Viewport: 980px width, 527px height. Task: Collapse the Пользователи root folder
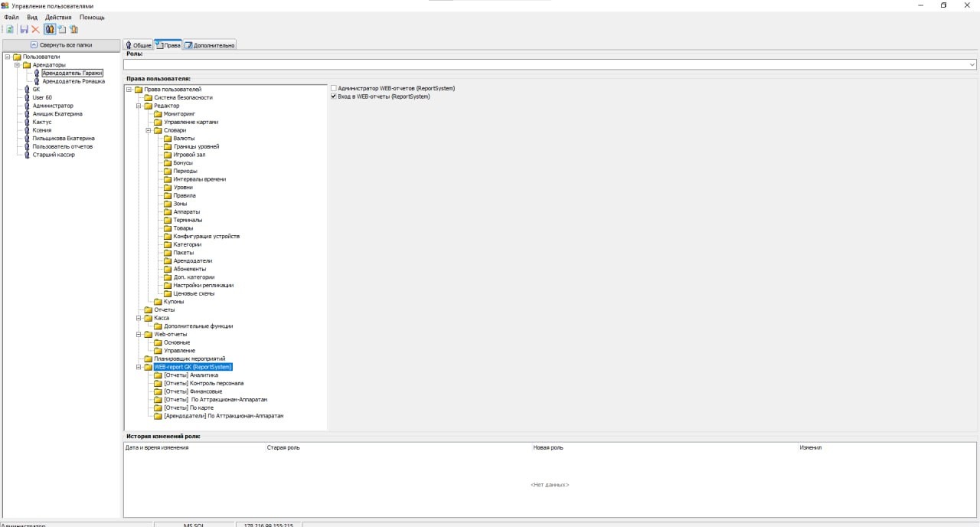pyautogui.click(x=7, y=57)
